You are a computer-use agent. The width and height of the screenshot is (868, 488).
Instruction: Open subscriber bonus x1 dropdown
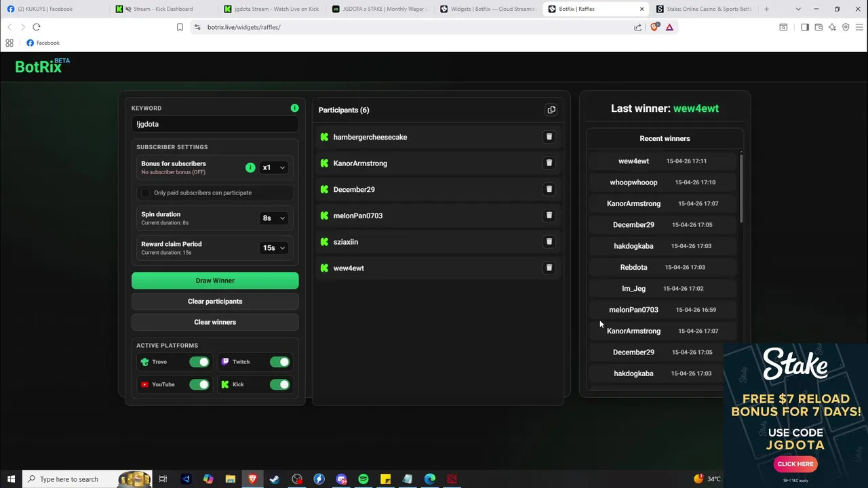274,167
